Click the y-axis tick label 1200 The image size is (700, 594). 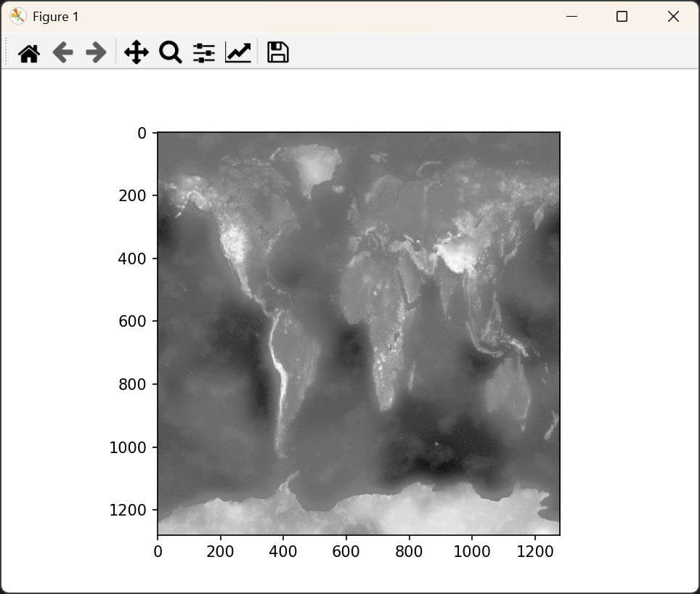pos(129,510)
